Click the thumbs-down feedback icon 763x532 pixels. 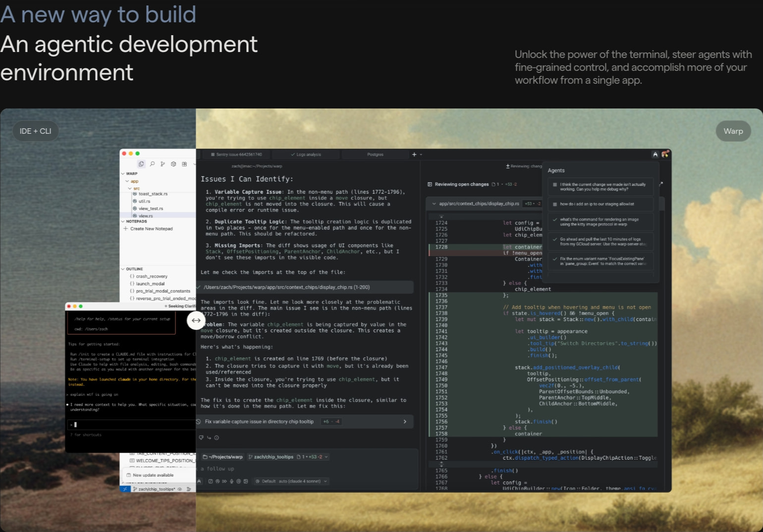click(201, 437)
